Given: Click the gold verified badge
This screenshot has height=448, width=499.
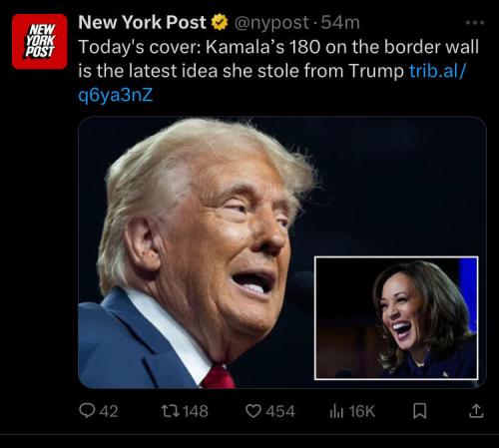Looking at the screenshot, I should pyautogui.click(x=220, y=23).
